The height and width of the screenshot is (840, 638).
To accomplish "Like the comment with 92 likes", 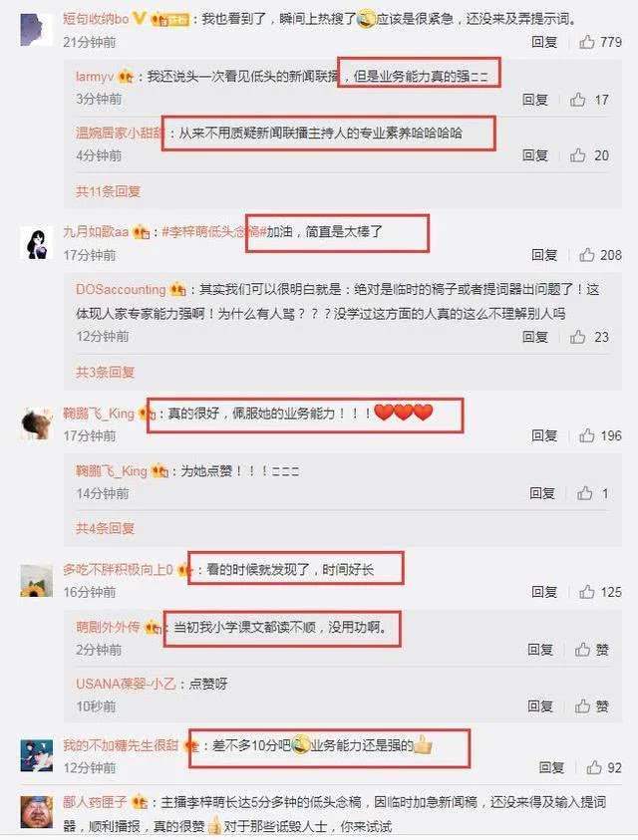I will pos(593,767).
